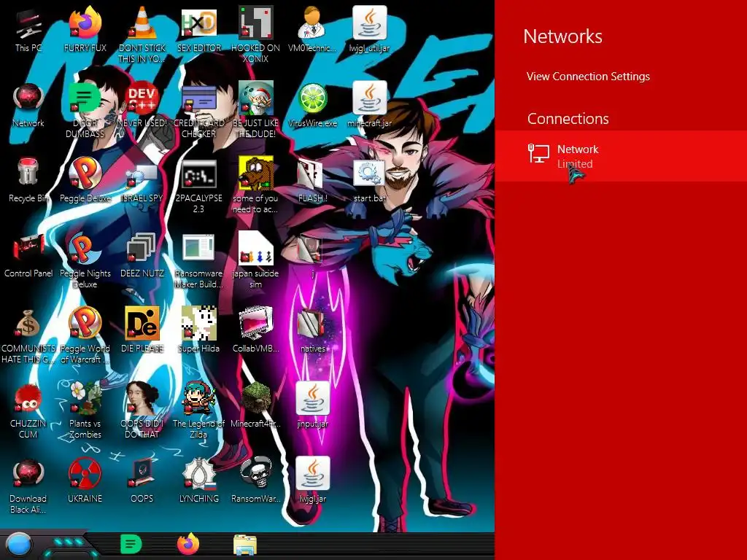Click View Connection Settings link
Viewport: 747px width, 560px height.
coord(588,76)
